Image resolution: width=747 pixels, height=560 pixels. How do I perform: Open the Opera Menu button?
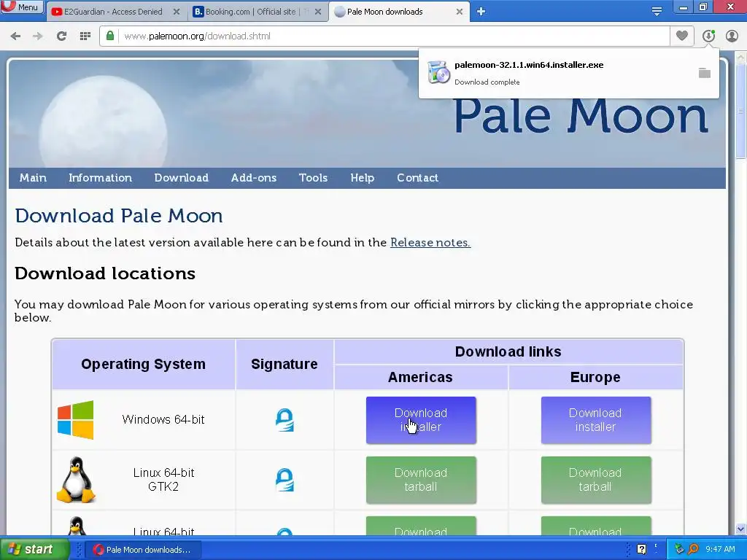(x=22, y=7)
